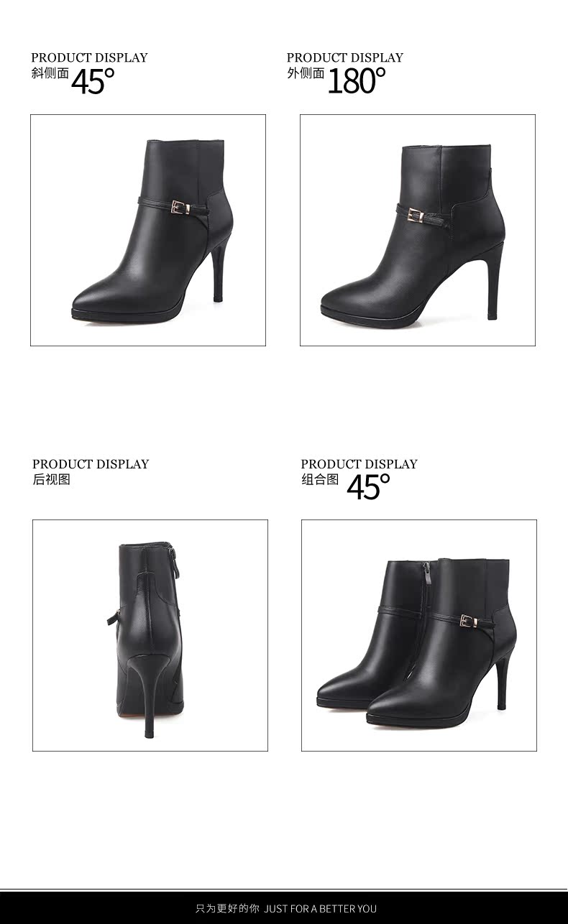Click the rear view boot photo
This screenshot has height=924, width=568.
pyautogui.click(x=150, y=636)
